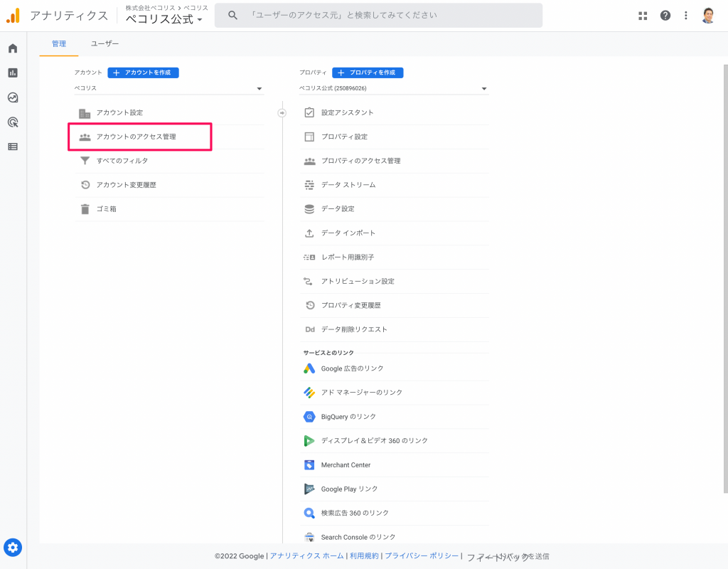Click the streams icon of データ ストリーム

coord(309,185)
